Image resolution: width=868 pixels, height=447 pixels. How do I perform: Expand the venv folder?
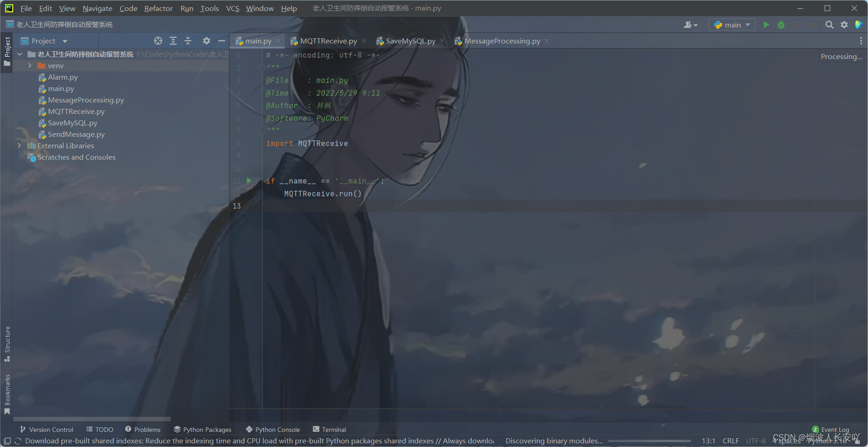click(x=30, y=66)
